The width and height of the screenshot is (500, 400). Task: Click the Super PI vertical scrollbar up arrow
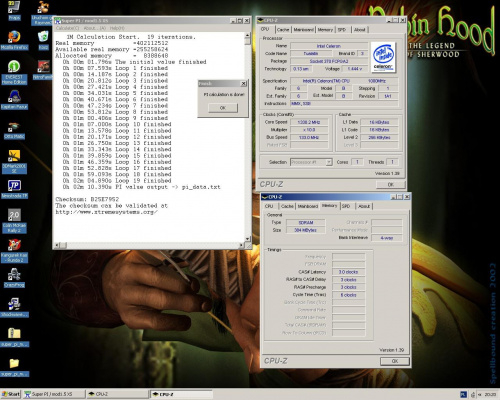(247, 35)
